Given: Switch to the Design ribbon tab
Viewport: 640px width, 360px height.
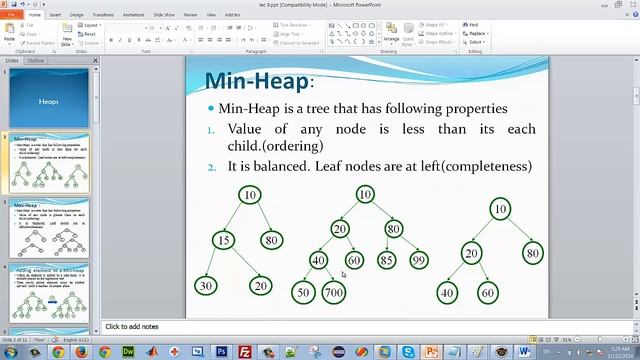Looking at the screenshot, I should pyautogui.click(x=76, y=15).
